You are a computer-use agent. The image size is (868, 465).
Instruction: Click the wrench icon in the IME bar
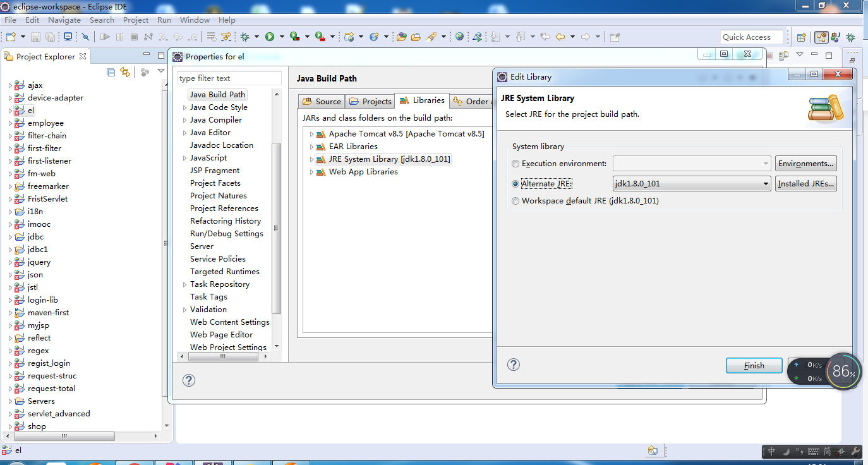tap(855, 451)
